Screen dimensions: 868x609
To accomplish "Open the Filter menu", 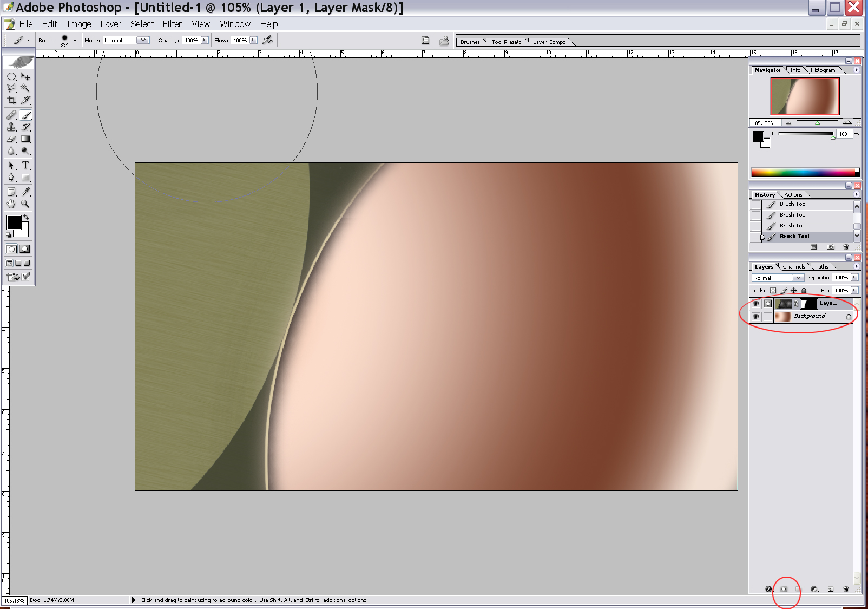I will point(172,24).
